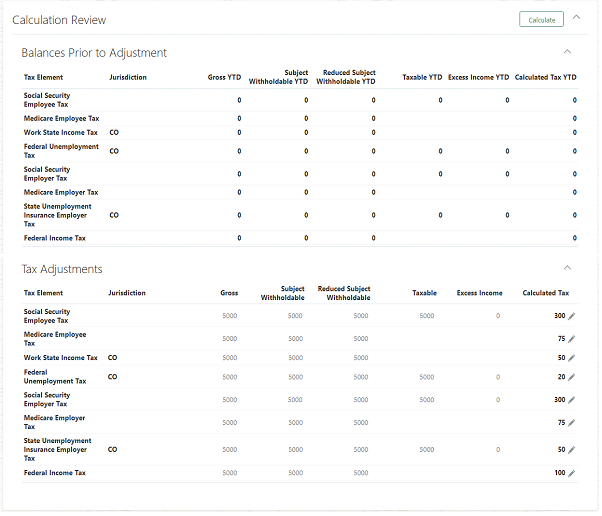The width and height of the screenshot is (602, 516).
Task: Click Taxable field for Federal Unemployment Tax adjustment
Action: pyautogui.click(x=427, y=378)
